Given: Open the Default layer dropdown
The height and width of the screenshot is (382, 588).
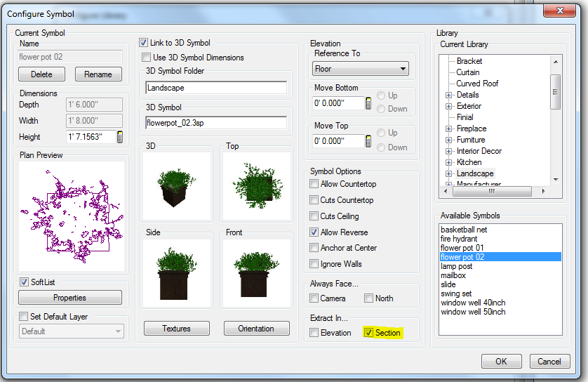Looking at the screenshot, I should (72, 331).
